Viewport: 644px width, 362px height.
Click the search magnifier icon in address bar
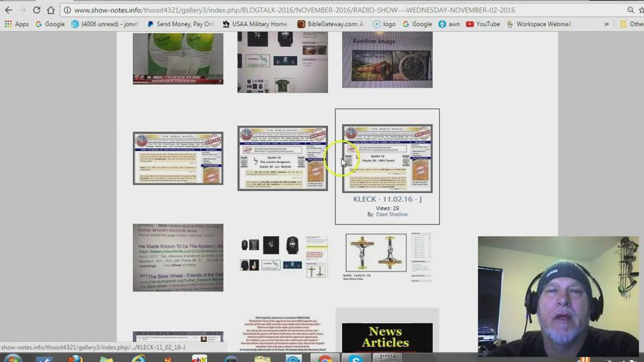point(631,10)
